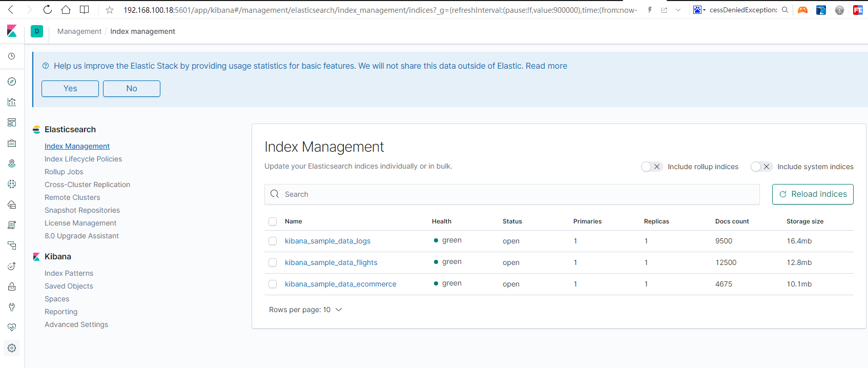868x368 pixels.
Task: Open Logs from the sidebar icon
Action: [x=12, y=225]
